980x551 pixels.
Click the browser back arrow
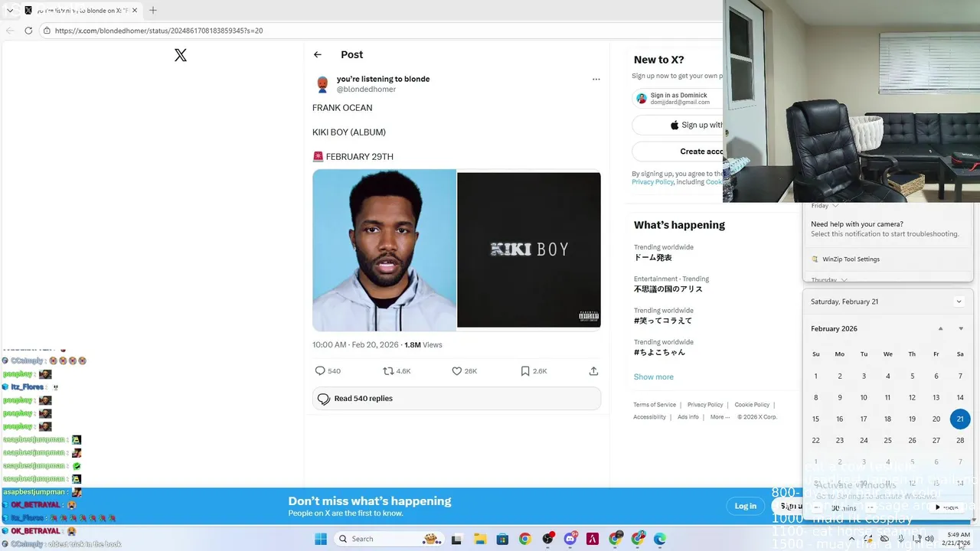tap(10, 31)
